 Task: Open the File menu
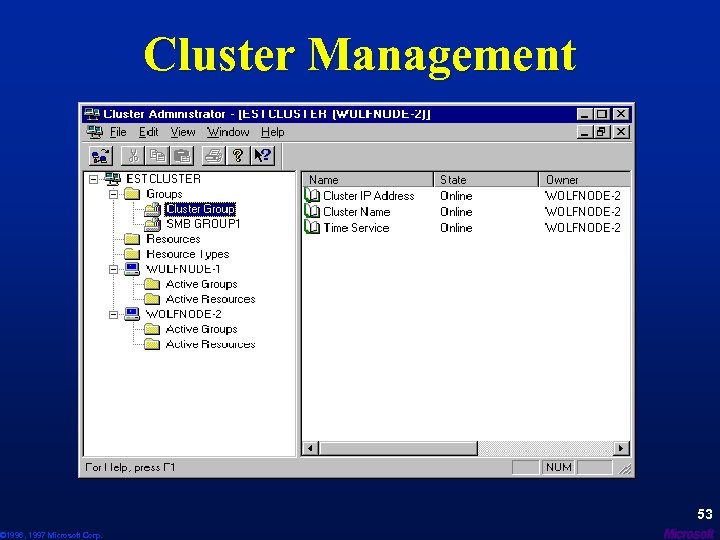[118, 132]
